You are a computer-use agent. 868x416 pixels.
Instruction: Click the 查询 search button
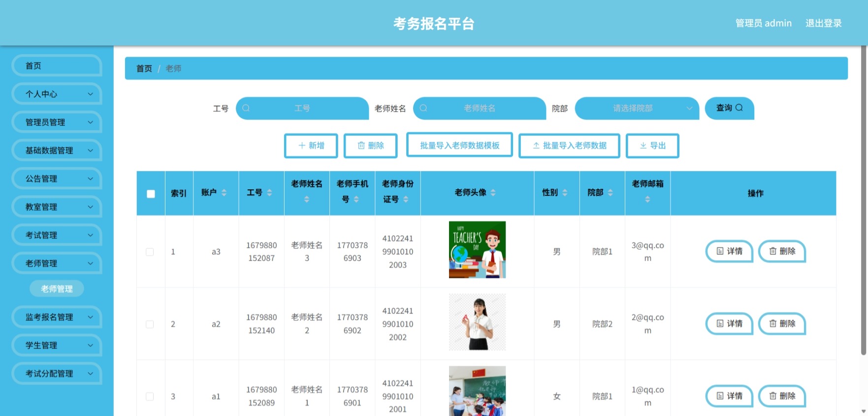729,108
